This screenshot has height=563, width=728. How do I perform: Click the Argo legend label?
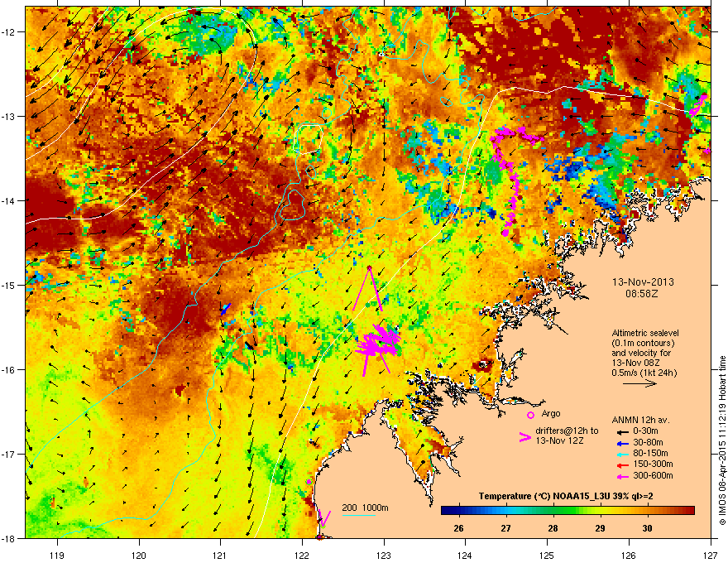tap(551, 413)
